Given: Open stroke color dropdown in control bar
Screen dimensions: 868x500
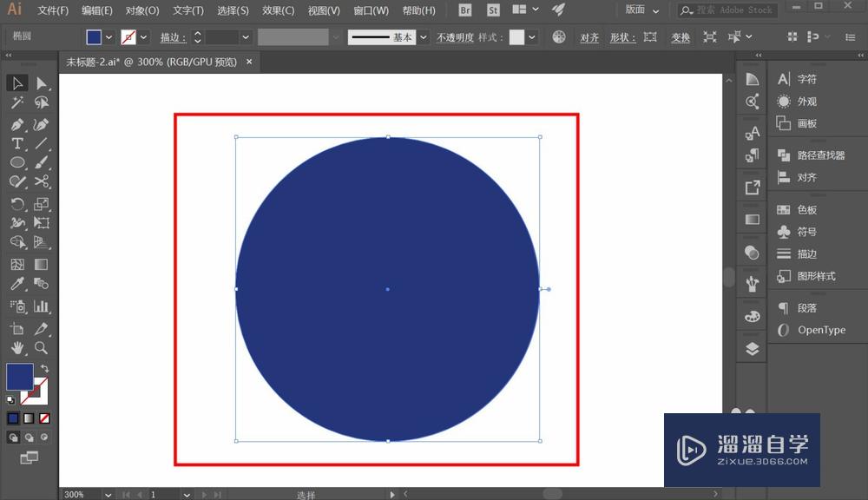Looking at the screenshot, I should 144,37.
